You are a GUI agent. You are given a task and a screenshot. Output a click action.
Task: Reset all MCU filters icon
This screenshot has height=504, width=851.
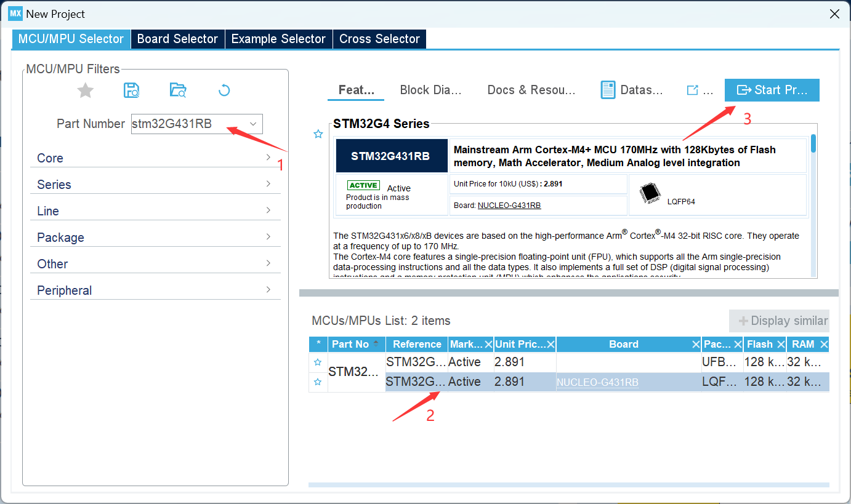click(224, 90)
